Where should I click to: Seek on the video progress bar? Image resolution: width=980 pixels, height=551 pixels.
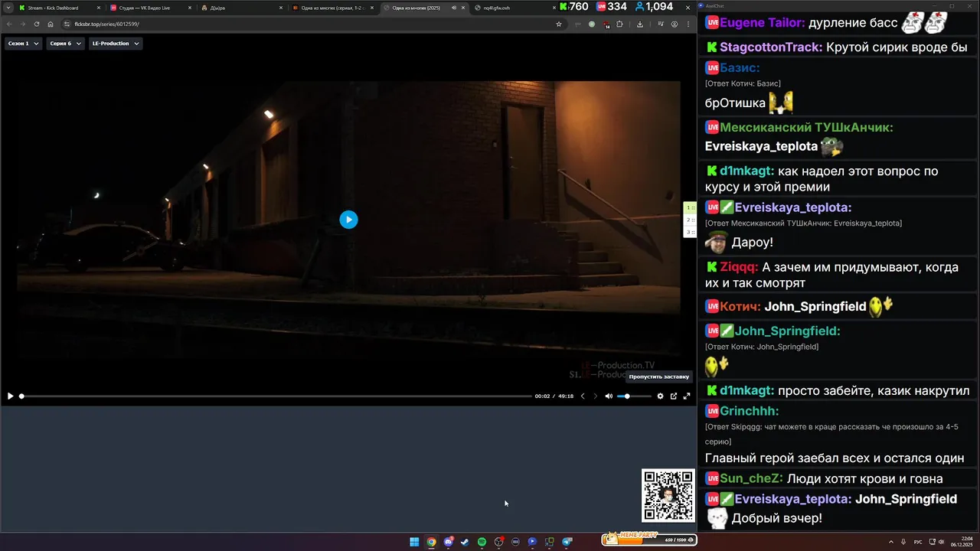[x=276, y=396]
